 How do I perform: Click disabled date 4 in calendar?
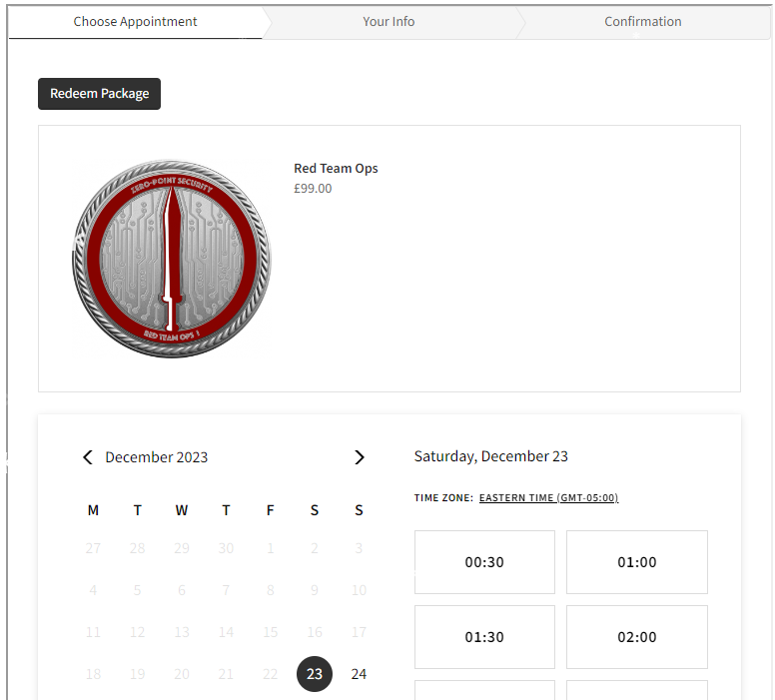pos(93,590)
